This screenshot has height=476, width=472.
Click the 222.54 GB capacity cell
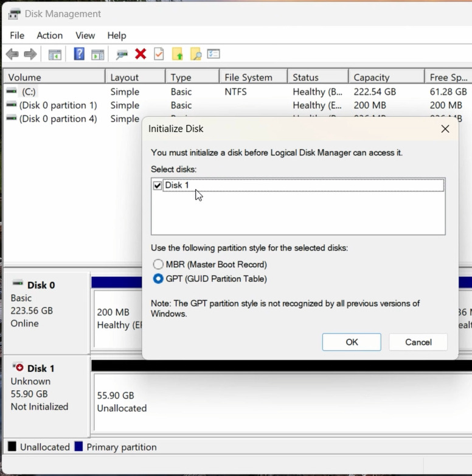coord(375,92)
